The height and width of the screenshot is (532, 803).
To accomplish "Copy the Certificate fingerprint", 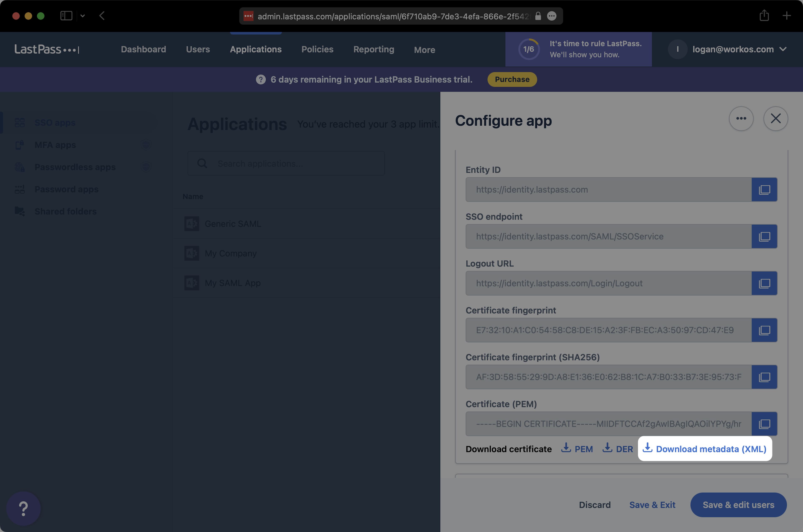I will point(764,330).
